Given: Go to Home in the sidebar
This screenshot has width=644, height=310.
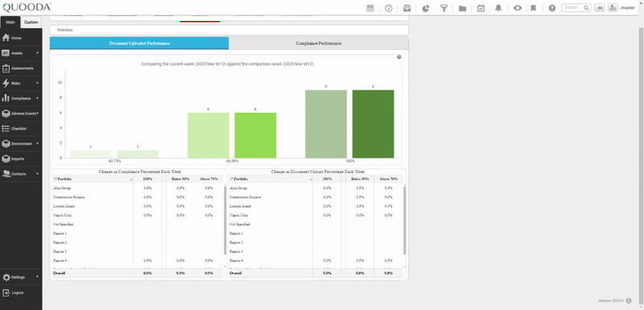Looking at the screenshot, I should [21, 38].
